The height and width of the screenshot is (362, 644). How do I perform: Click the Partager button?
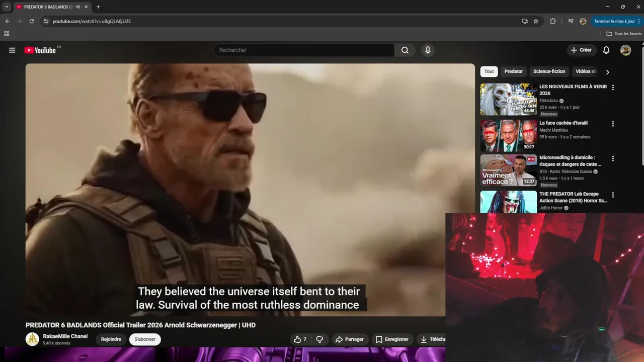click(349, 339)
